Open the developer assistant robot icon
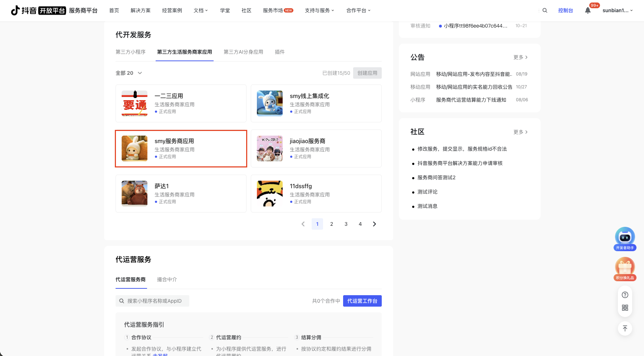The image size is (644, 356). pos(625,238)
